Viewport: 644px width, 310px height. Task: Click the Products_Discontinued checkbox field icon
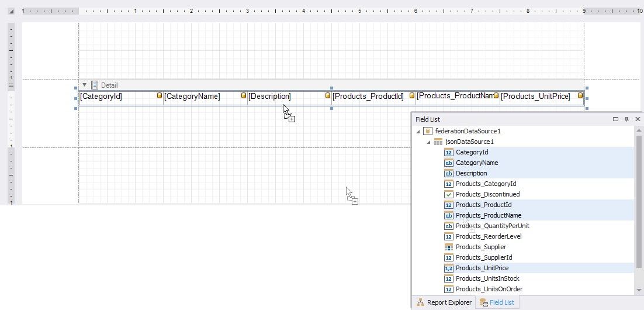(x=449, y=194)
